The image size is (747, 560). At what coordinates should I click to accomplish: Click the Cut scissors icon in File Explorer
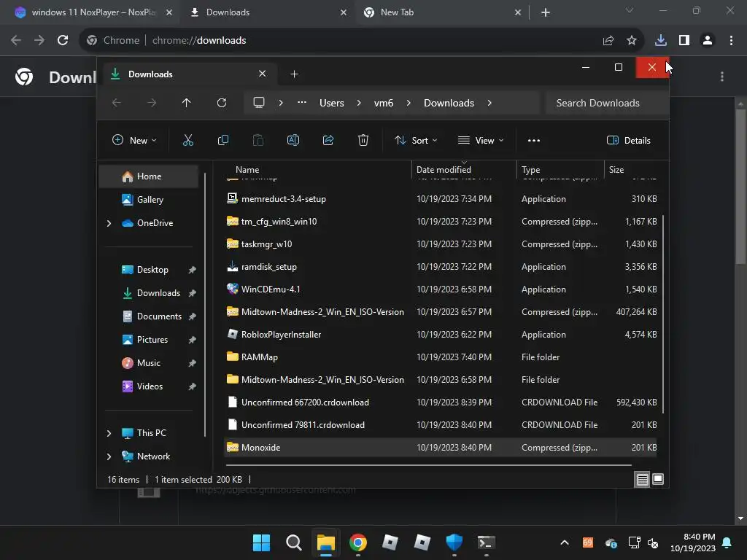(x=187, y=140)
